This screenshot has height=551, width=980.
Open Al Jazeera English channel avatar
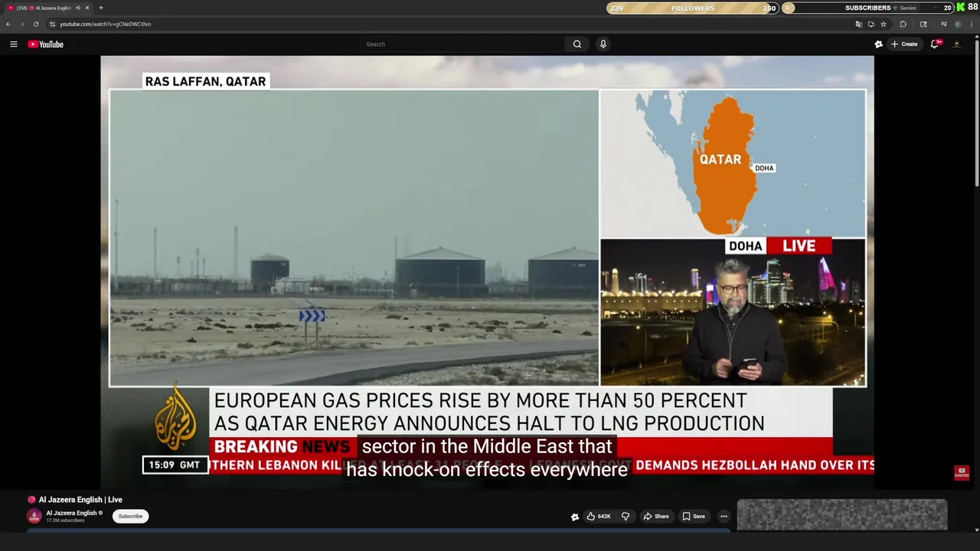[34, 516]
